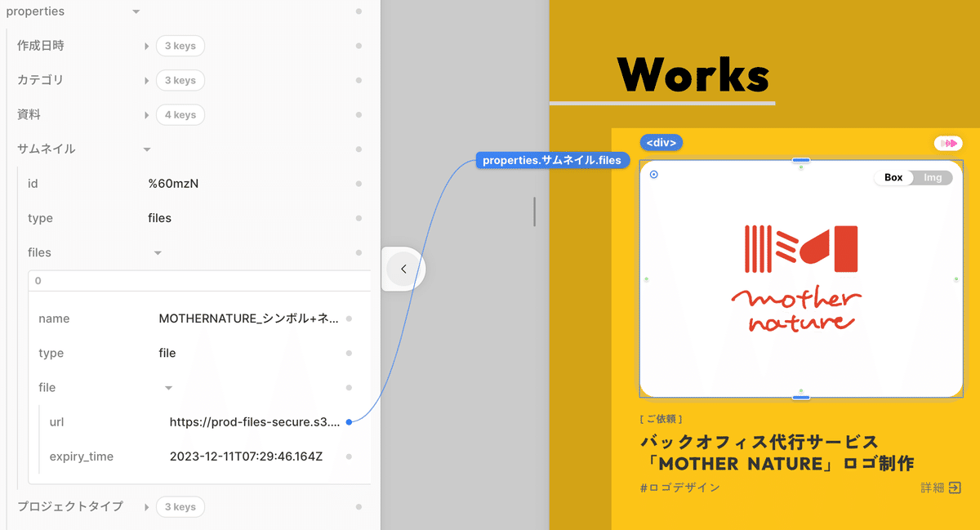This screenshot has height=530, width=980.
Task: Expand the カテゴリ row
Action: pos(147,80)
